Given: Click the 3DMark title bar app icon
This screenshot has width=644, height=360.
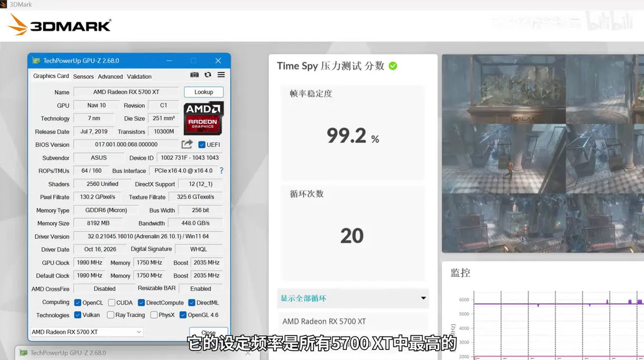Looking at the screenshot, I should coord(4,4).
